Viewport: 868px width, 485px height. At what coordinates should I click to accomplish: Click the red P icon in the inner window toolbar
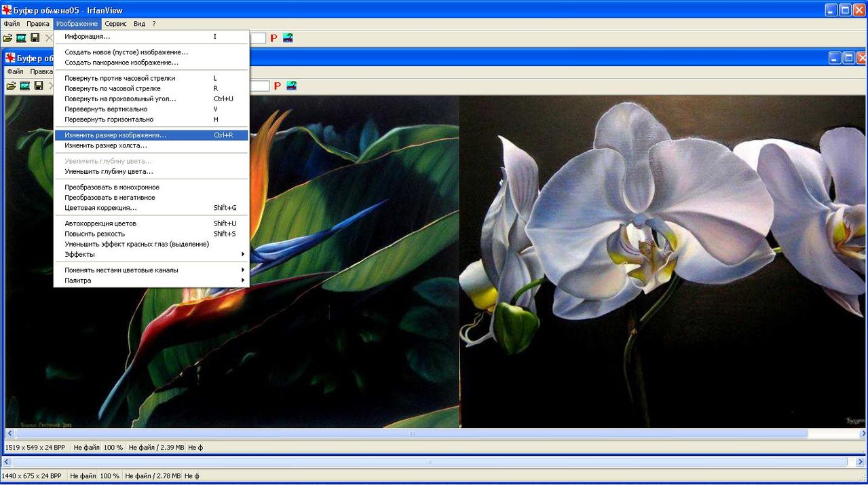point(277,86)
